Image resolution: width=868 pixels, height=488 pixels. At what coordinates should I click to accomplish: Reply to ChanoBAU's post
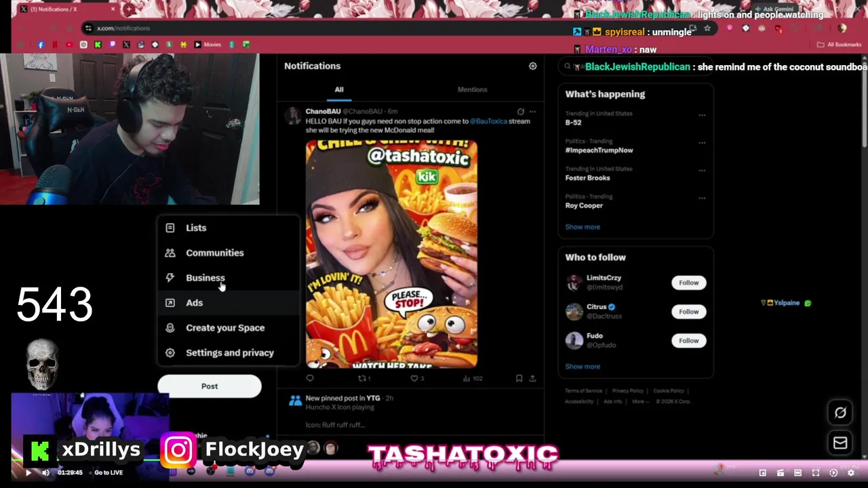coord(310,378)
